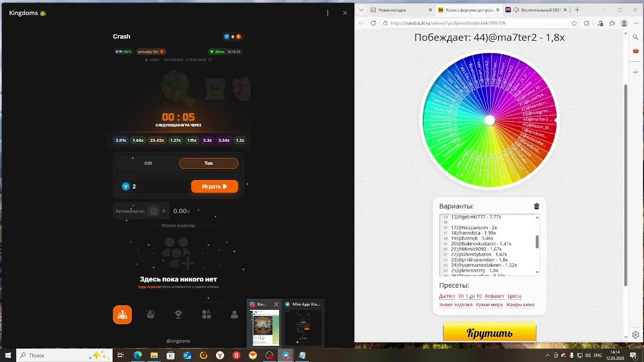Select the 1.2x history chip

[240, 140]
